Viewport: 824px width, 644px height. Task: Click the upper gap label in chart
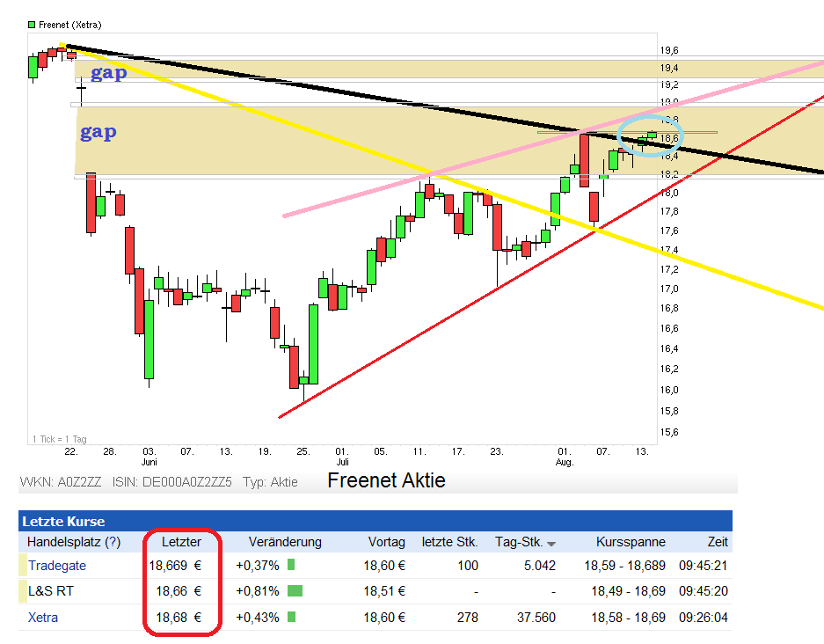(x=109, y=73)
